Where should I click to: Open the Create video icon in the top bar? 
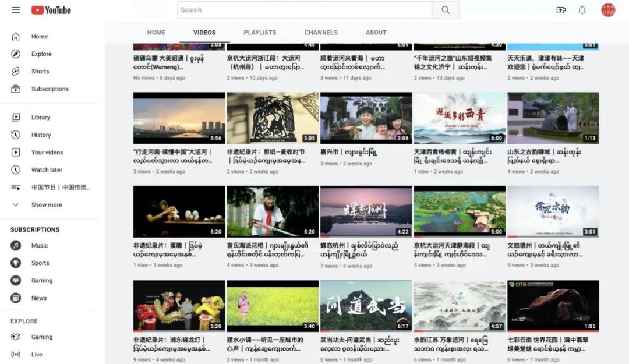pyautogui.click(x=560, y=10)
